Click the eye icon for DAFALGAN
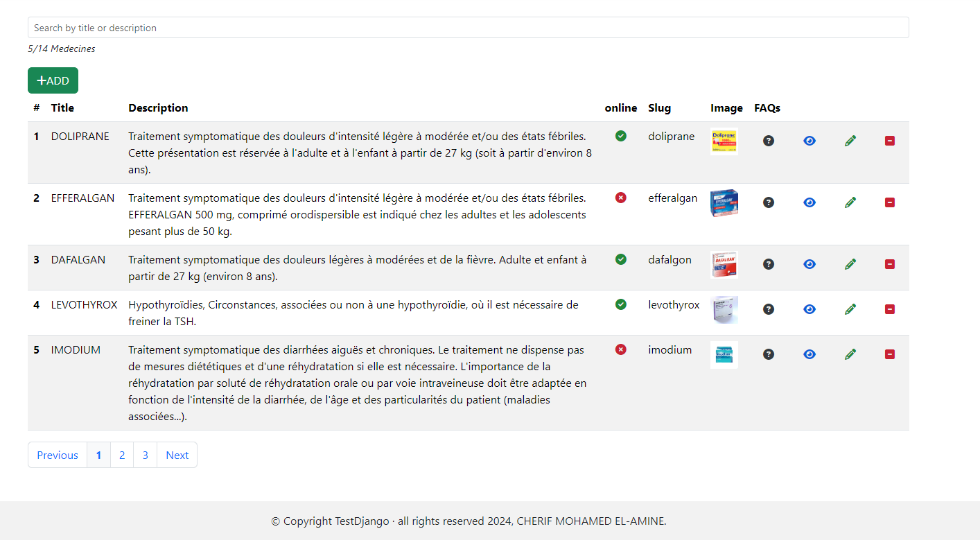 (810, 264)
